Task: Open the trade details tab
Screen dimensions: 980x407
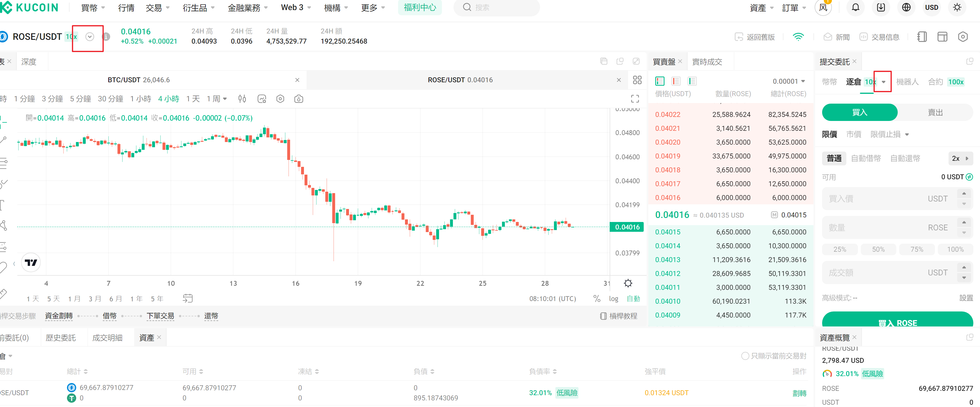Action: [x=107, y=338]
